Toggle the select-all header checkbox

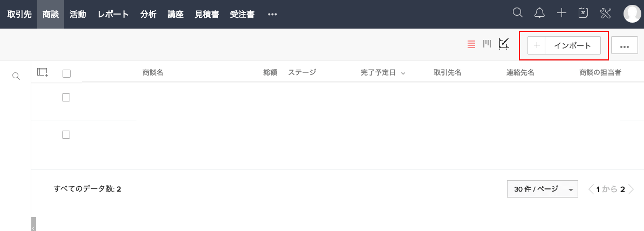pos(66,73)
